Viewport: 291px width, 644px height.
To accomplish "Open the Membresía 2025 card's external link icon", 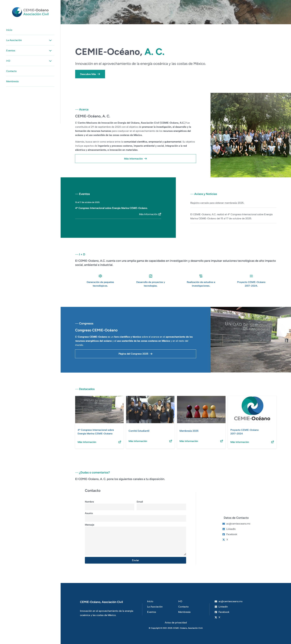I will [221, 441].
